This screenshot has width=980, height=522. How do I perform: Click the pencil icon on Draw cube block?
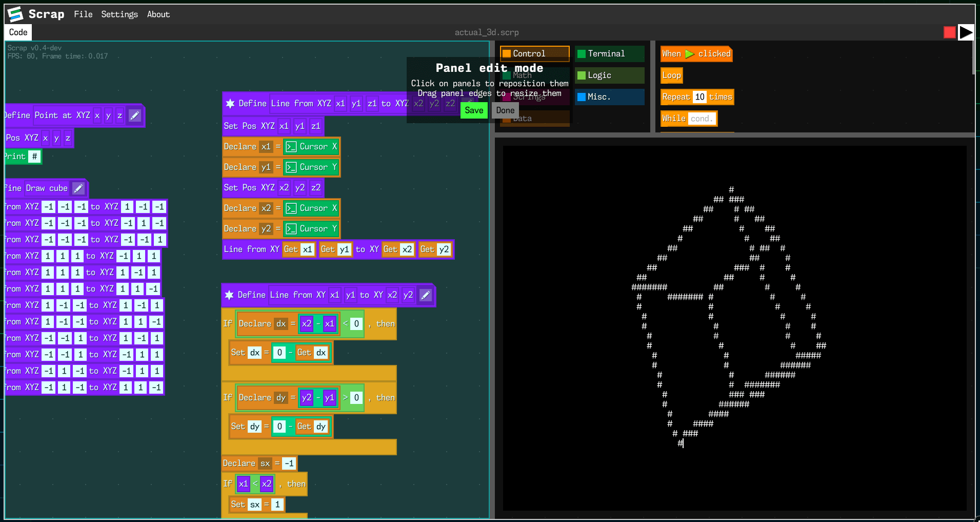(78, 188)
